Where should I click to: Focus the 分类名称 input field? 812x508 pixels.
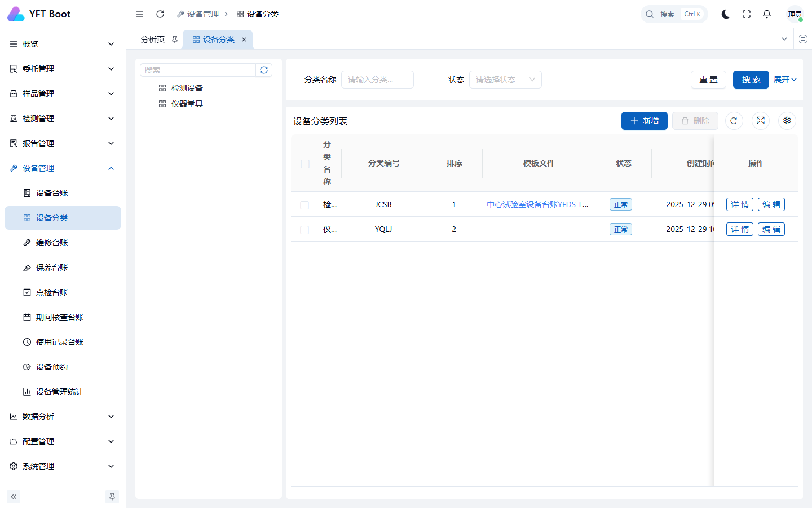[x=377, y=80]
